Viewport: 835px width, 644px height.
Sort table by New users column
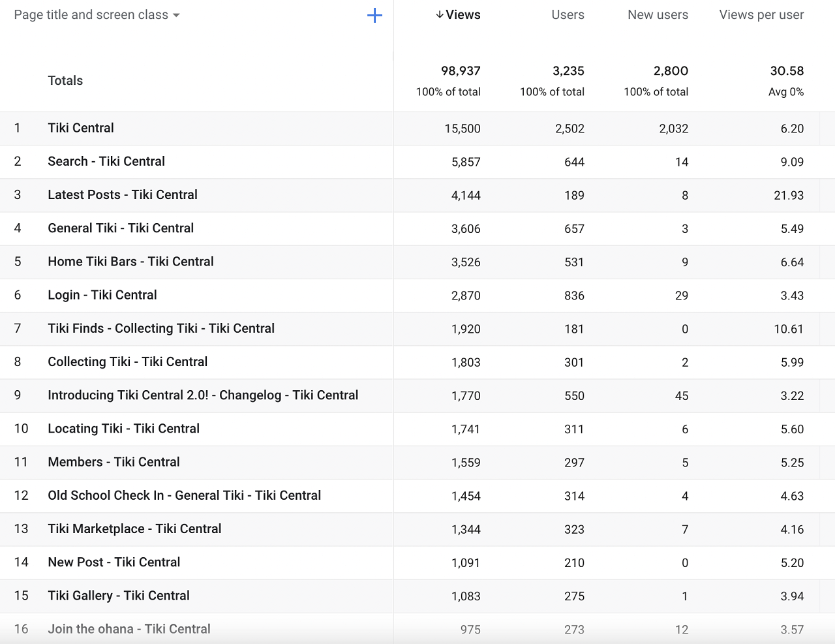pos(658,15)
